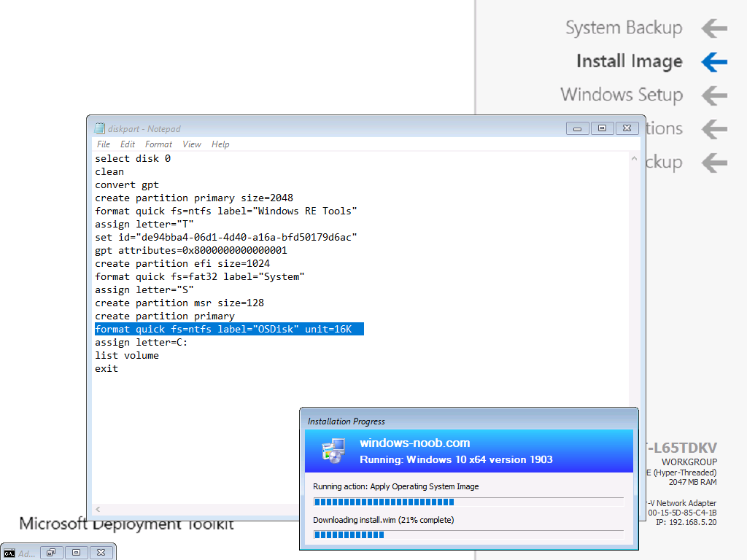The width and height of the screenshot is (747, 560).
Task: Click the MAC address 00-15-5D-85-C4-1B
Action: [682, 513]
